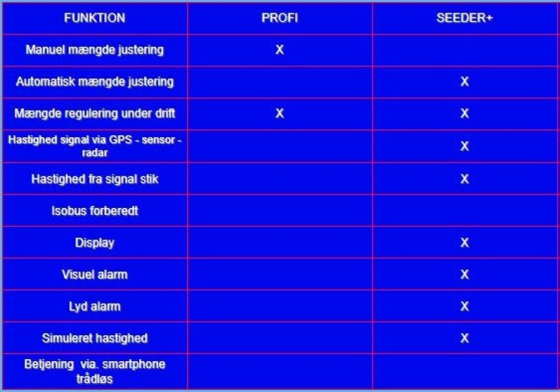The height and width of the screenshot is (392, 560).
Task: Click the Manuel mængde justering row label
Action: [x=94, y=50]
